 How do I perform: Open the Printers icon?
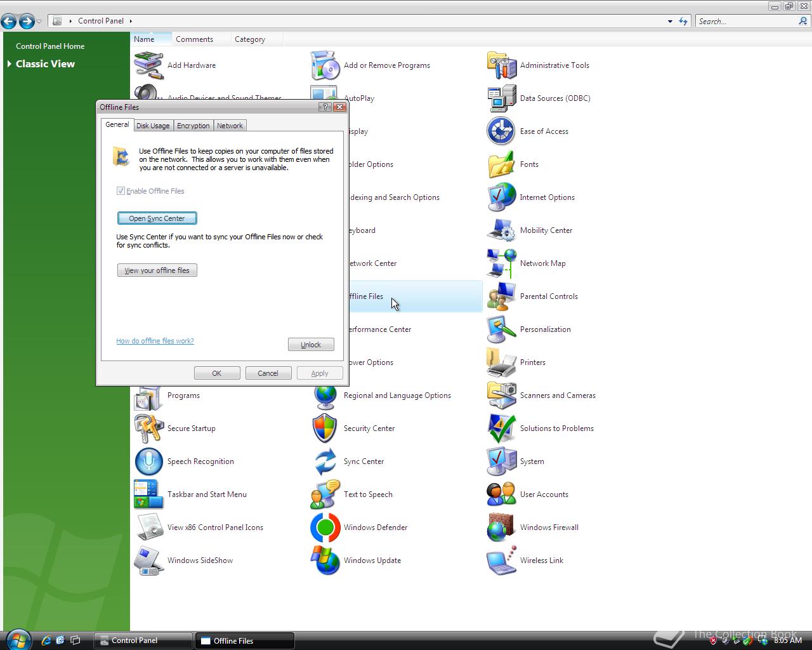pyautogui.click(x=501, y=362)
